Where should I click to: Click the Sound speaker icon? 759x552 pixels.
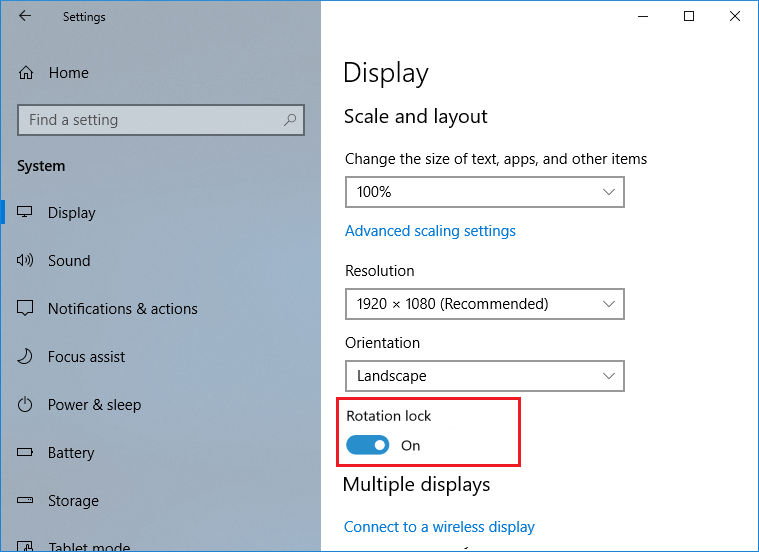coord(26,261)
